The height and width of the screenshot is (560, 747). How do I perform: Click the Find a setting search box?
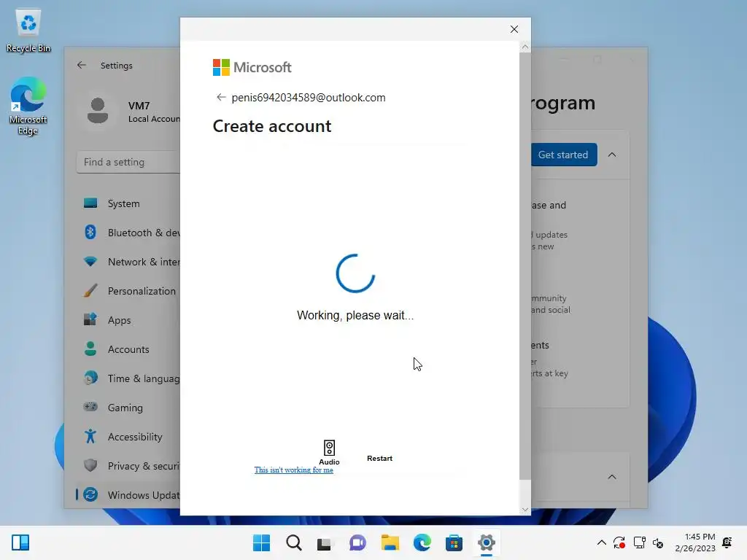128,162
